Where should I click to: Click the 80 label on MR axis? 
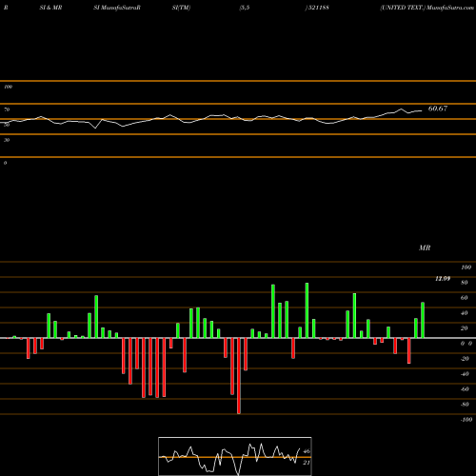coord(465,283)
